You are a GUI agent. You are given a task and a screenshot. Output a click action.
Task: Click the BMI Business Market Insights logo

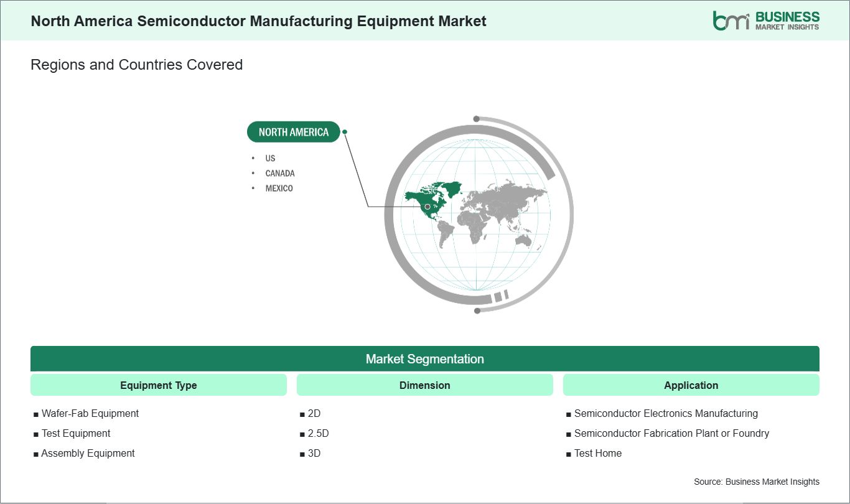tap(766, 20)
